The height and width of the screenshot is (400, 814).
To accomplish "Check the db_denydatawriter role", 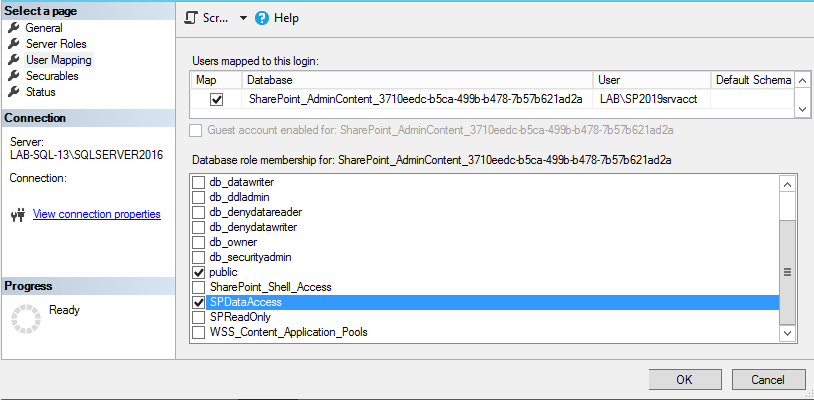I will click(x=198, y=228).
